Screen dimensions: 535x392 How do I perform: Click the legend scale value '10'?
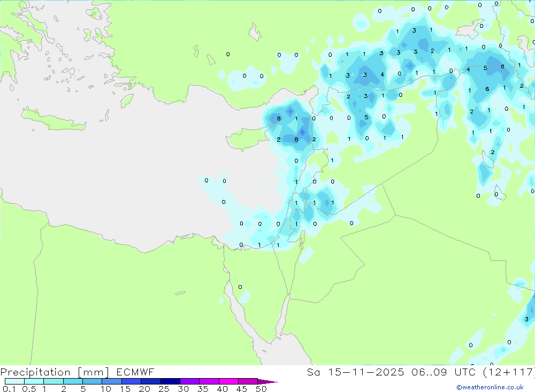[x=106, y=389]
